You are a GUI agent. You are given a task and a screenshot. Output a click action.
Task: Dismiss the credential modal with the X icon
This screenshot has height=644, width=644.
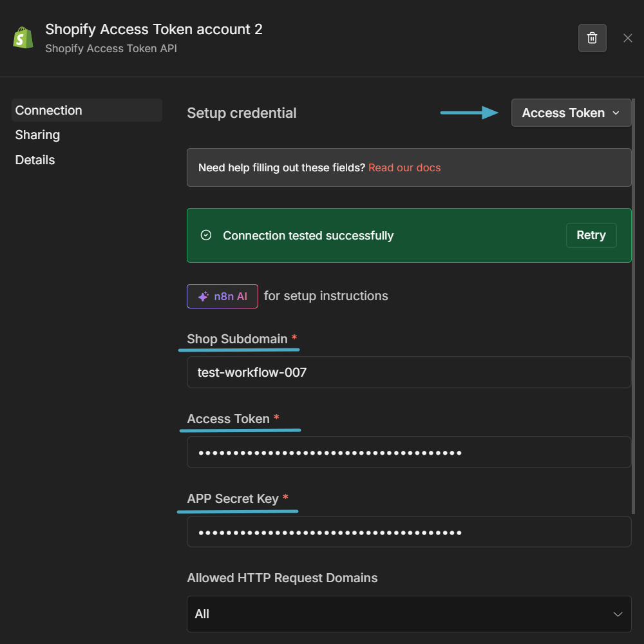tap(628, 37)
